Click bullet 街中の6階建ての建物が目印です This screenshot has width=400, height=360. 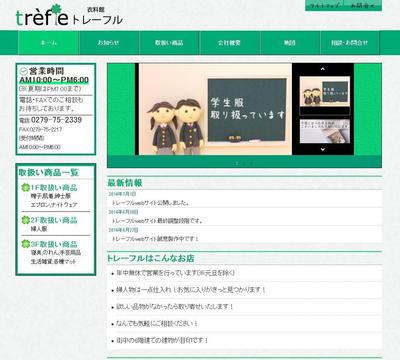click(162, 340)
